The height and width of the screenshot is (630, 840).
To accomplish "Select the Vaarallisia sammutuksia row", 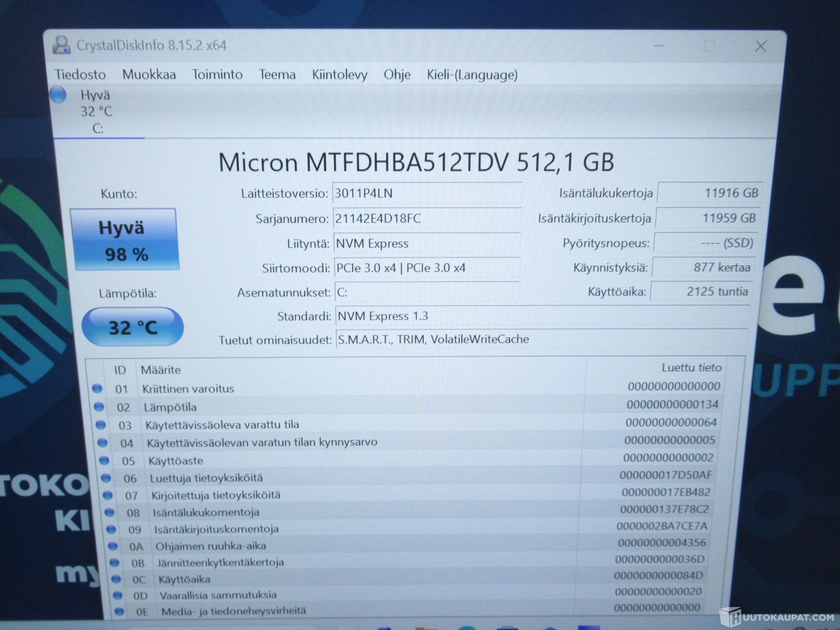I will tap(407, 594).
